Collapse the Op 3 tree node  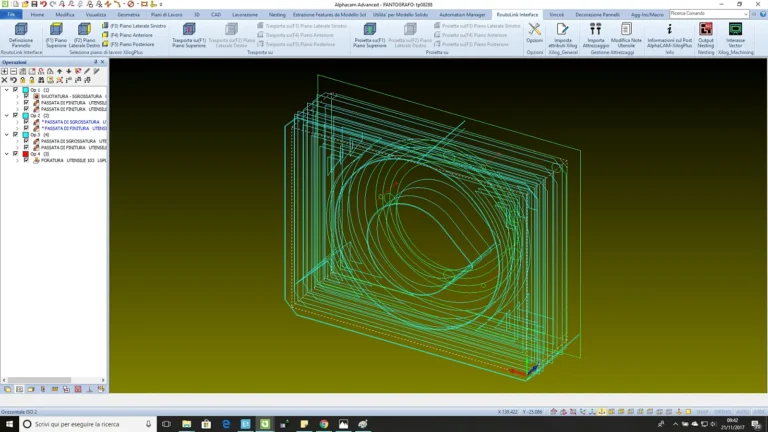click(6, 135)
